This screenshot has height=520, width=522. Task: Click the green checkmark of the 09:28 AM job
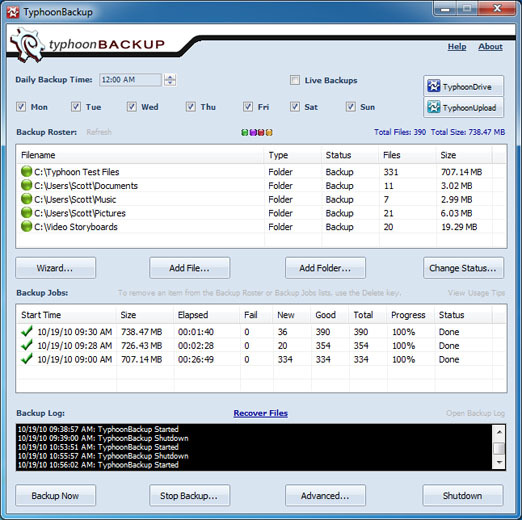27,345
